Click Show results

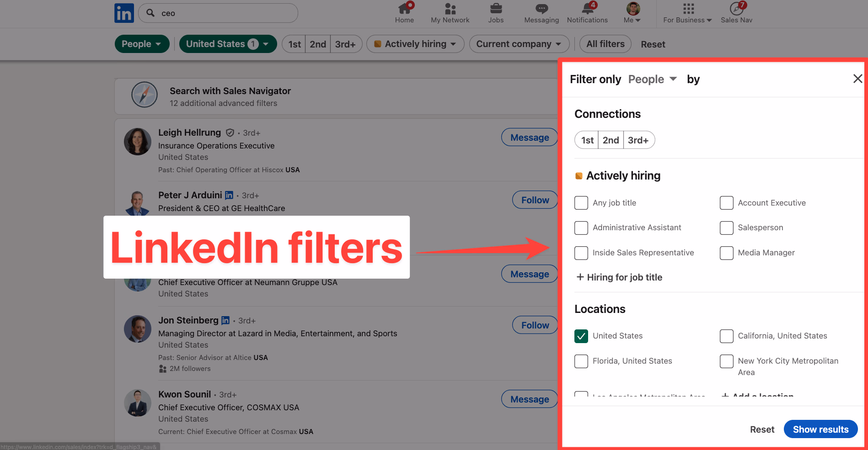pyautogui.click(x=820, y=429)
